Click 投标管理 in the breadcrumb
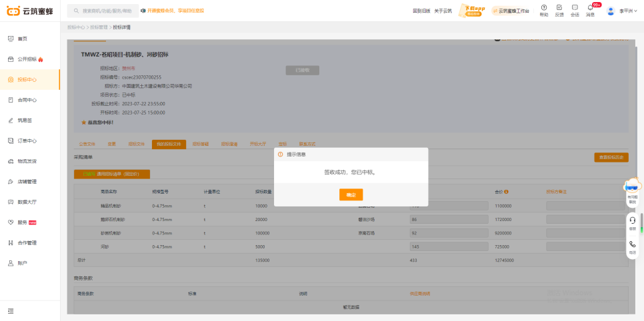Screen dimensions: 644x321 pyautogui.click(x=99, y=27)
